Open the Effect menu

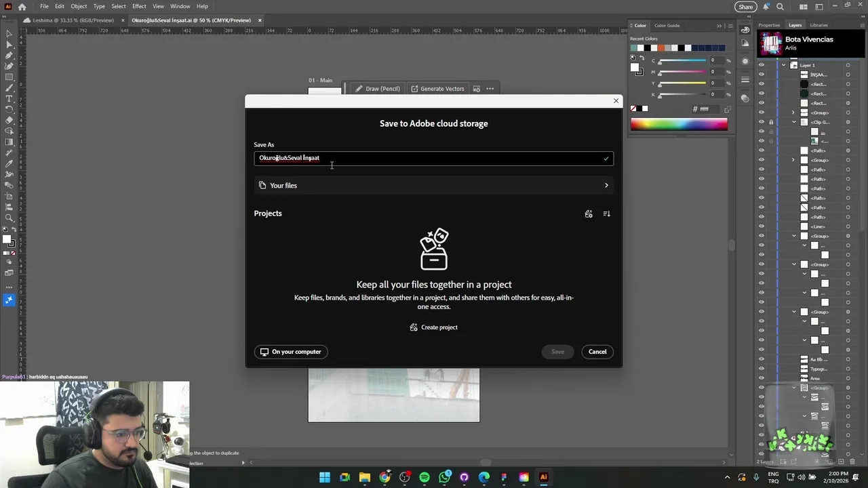[x=139, y=6]
